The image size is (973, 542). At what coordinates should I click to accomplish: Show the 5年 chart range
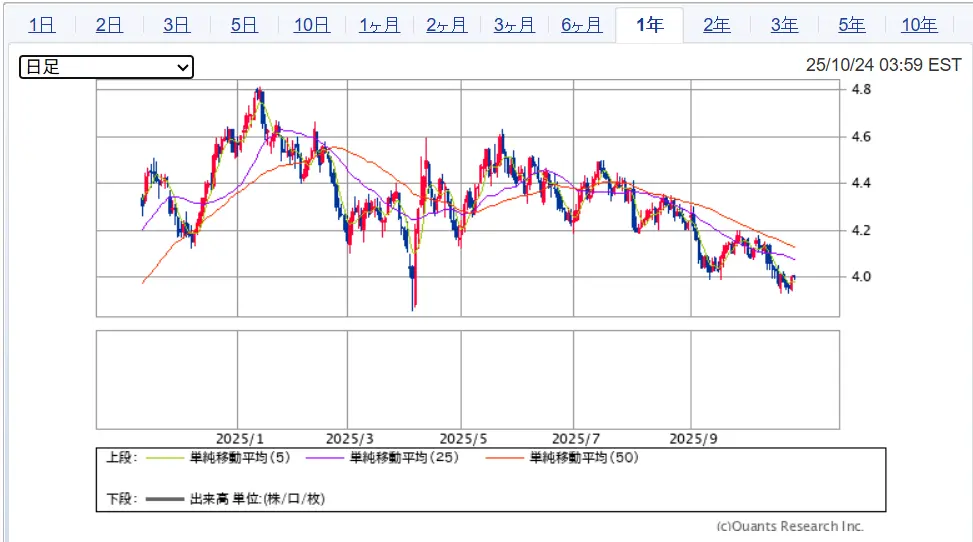pyautogui.click(x=851, y=25)
